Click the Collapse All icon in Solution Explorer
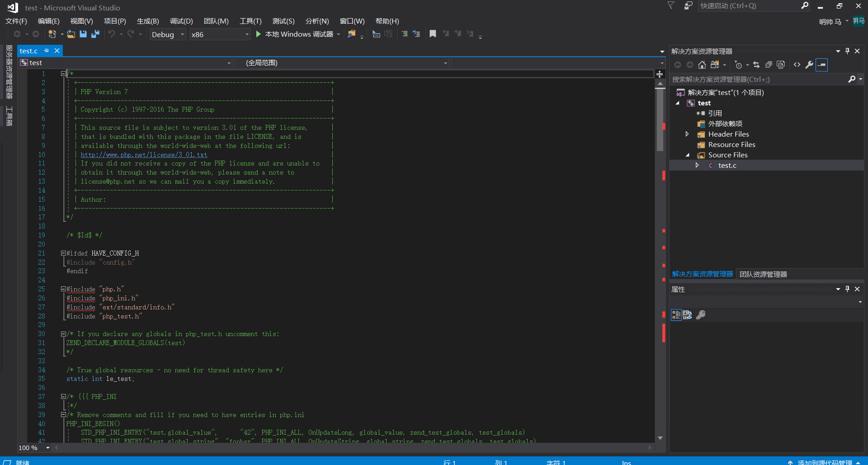Viewport: 868px width, 465px height. (x=769, y=65)
